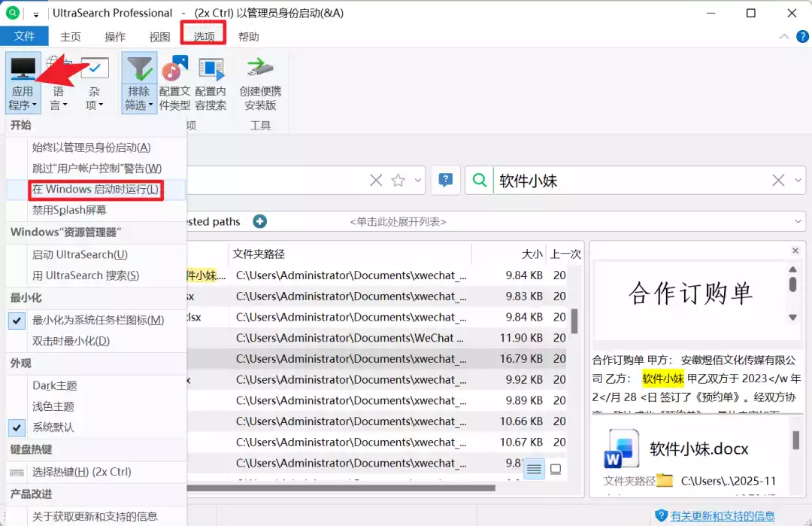Click inside the 软件小妹 content search field

(x=632, y=181)
